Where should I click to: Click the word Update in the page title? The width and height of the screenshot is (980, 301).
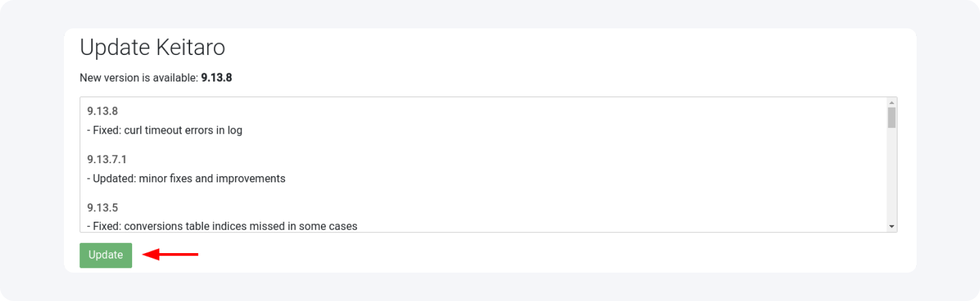115,47
